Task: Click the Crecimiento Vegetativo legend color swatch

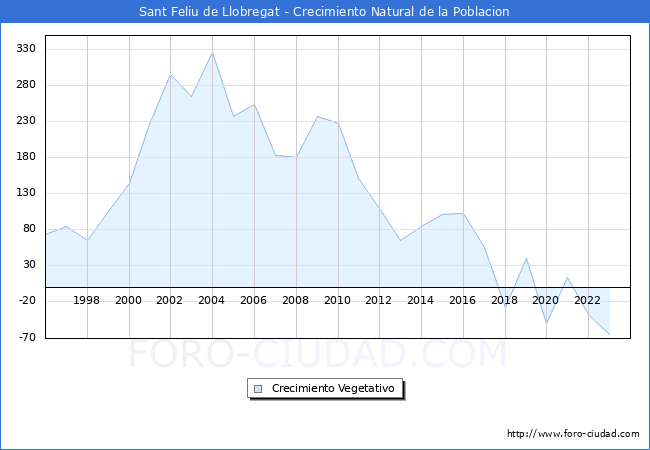Action: tap(258, 389)
